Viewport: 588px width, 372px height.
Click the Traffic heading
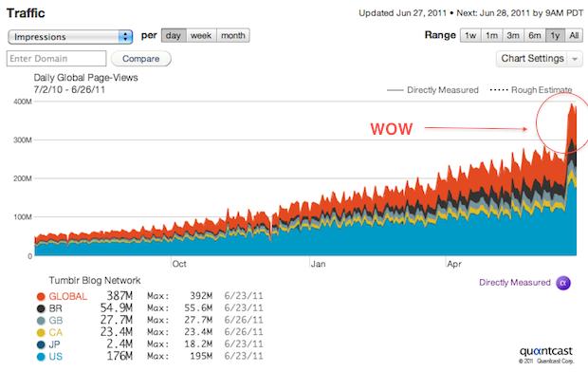[x=26, y=13]
